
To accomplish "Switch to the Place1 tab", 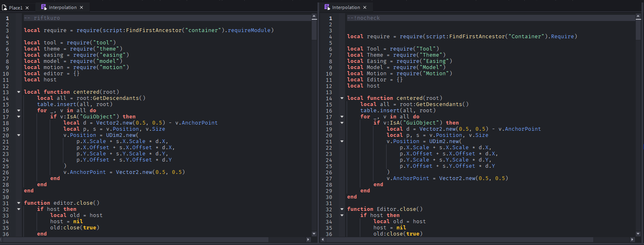I will (17, 7).
